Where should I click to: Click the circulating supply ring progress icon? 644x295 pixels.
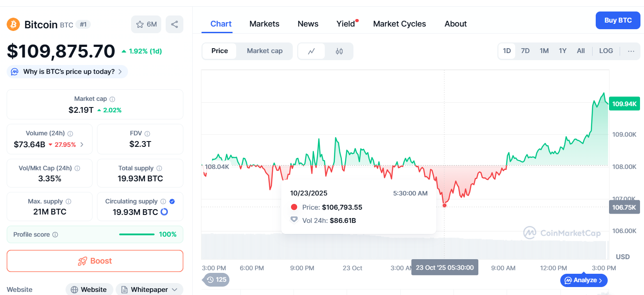click(164, 212)
